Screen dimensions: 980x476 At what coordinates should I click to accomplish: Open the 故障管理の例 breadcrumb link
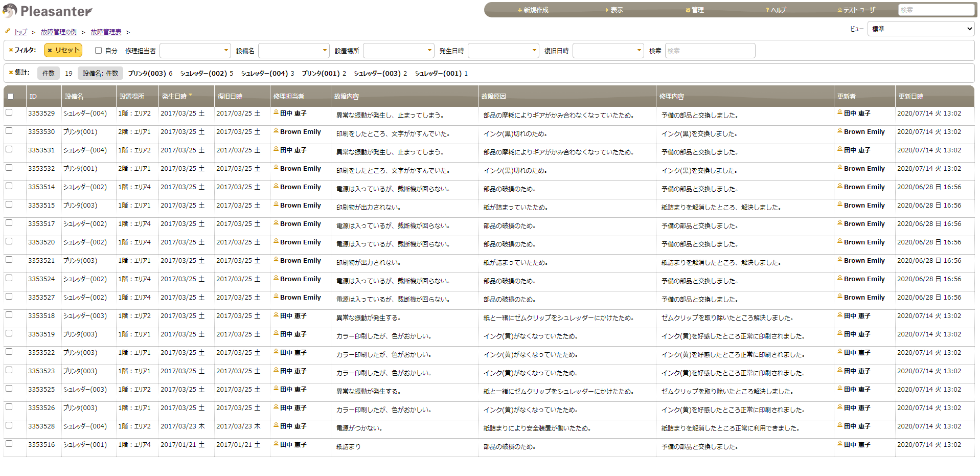(59, 32)
